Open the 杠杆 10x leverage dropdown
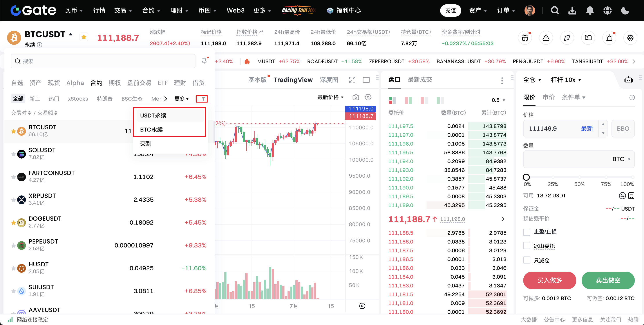The image size is (644, 325). [x=566, y=80]
